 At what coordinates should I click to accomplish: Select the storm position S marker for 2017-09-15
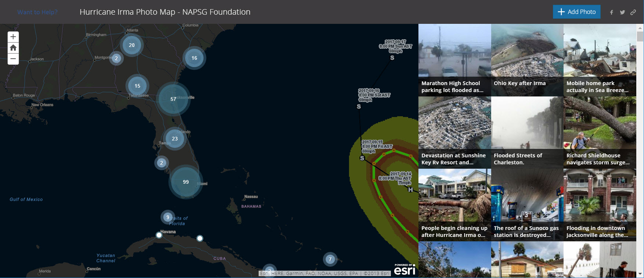(362, 158)
